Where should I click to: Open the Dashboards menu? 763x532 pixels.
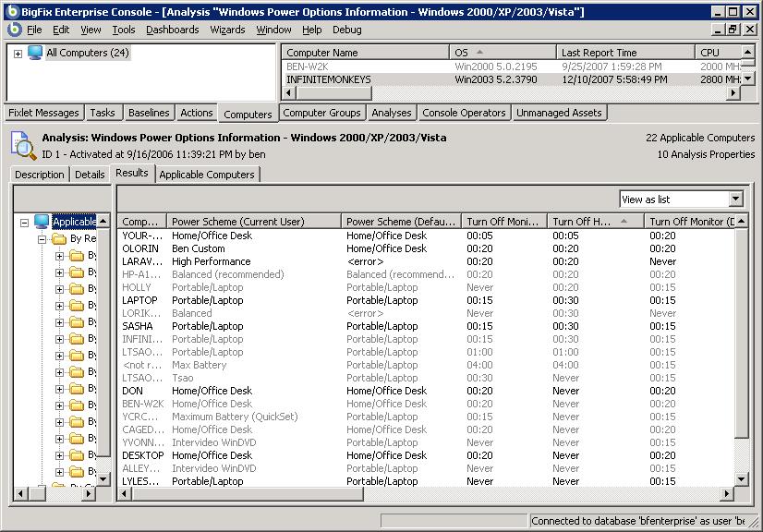pos(172,30)
